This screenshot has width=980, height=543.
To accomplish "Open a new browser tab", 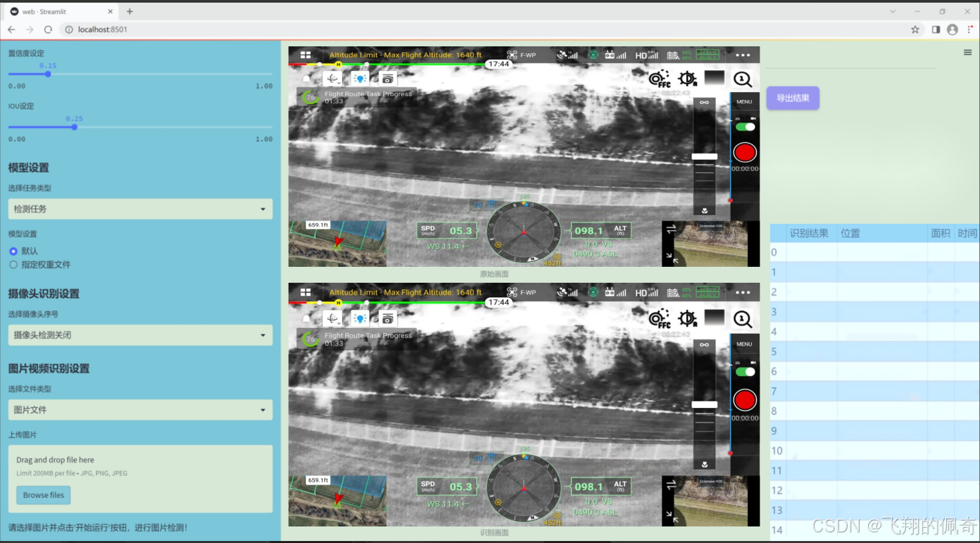I will pyautogui.click(x=130, y=11).
